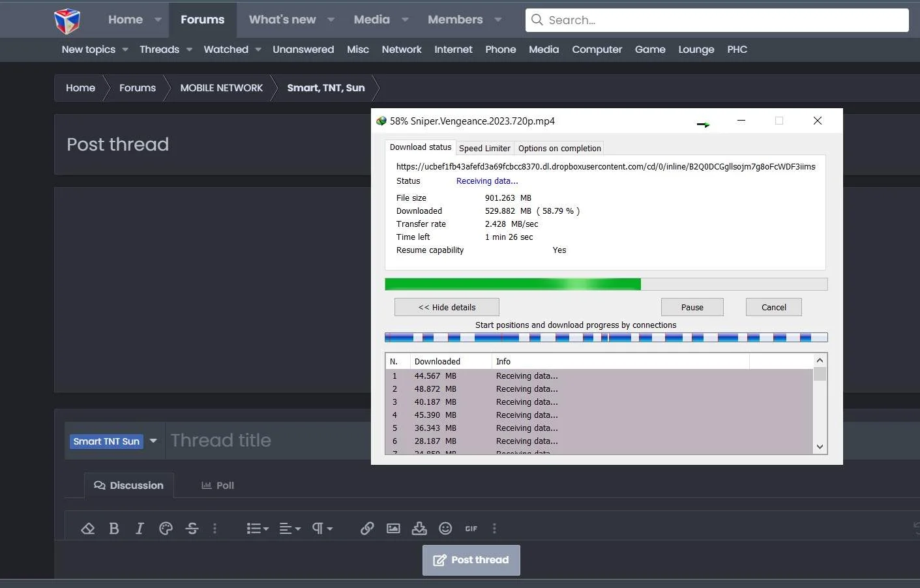Select connection row 3 with 40.187 MB
Image resolution: width=920 pixels, height=588 pixels.
point(599,402)
